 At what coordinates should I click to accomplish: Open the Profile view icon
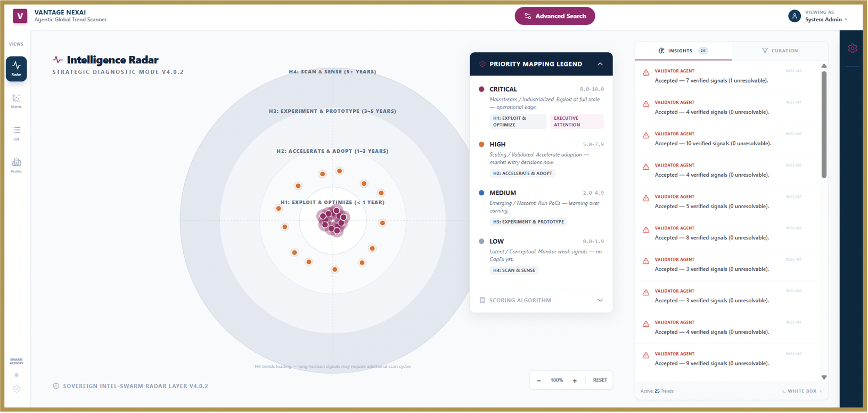(17, 166)
